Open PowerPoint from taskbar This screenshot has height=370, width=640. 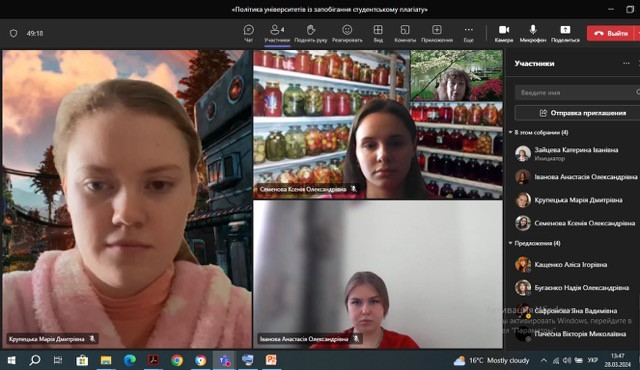click(x=271, y=360)
